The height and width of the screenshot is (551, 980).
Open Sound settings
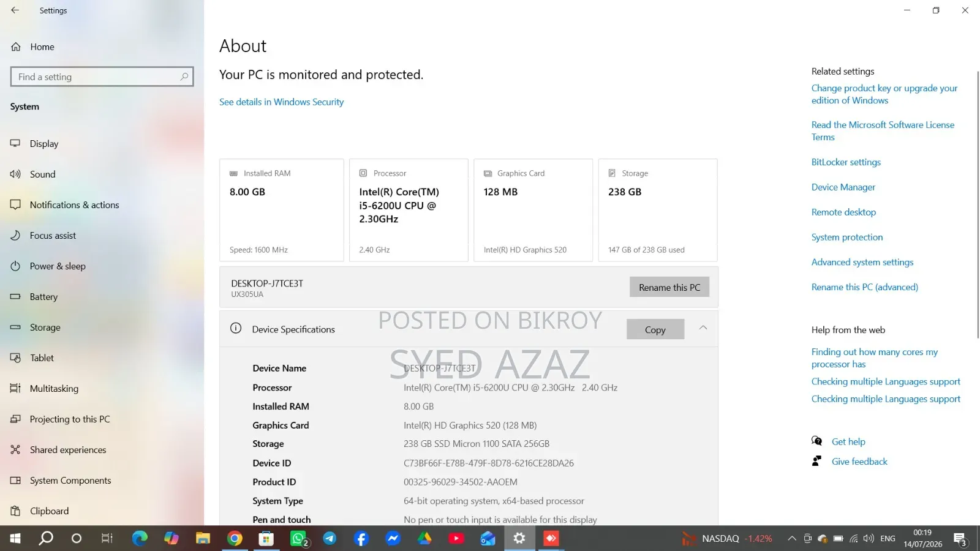(x=42, y=174)
